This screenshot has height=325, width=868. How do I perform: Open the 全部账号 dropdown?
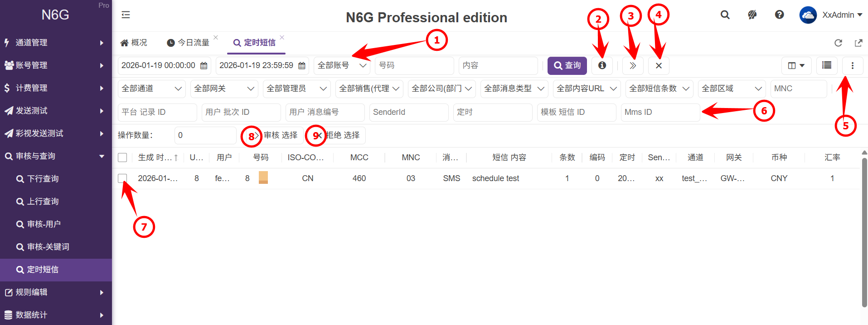341,65
